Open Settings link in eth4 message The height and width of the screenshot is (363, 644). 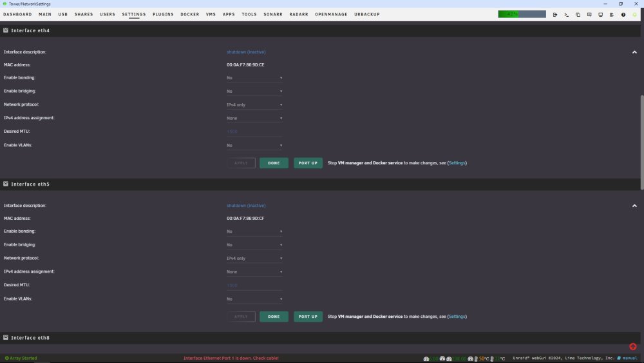[457, 163]
